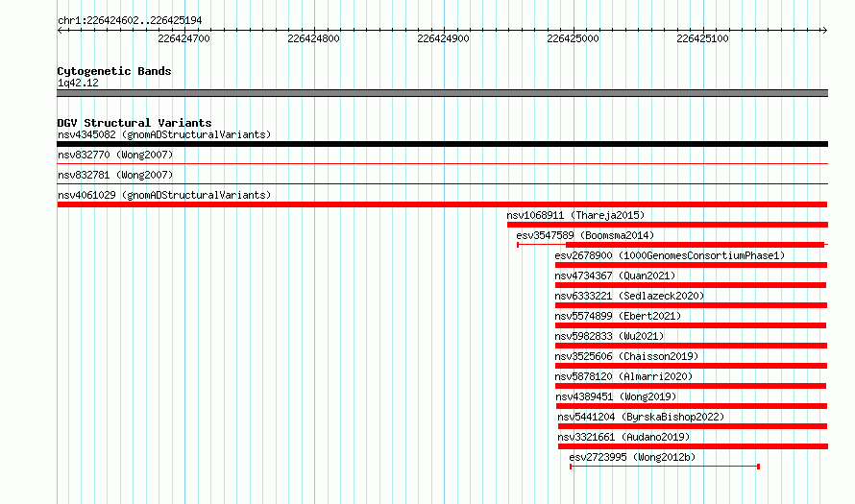Click the black bar of nsv4345082

coord(442,144)
